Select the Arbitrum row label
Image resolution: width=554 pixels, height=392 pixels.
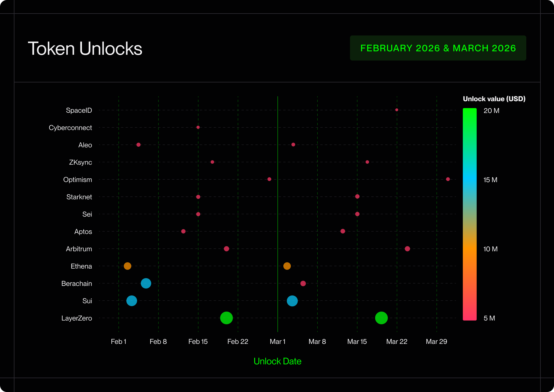coord(79,249)
